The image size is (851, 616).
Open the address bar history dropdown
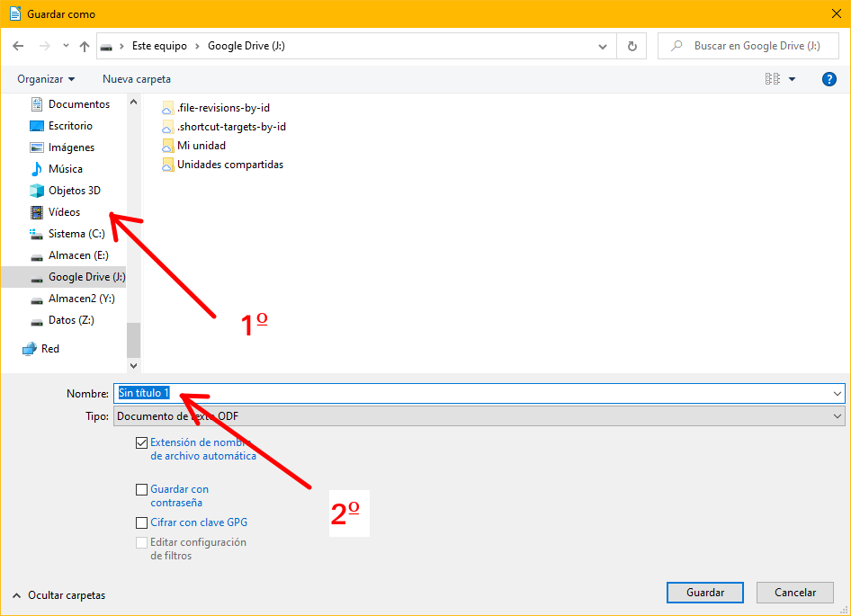pyautogui.click(x=603, y=46)
